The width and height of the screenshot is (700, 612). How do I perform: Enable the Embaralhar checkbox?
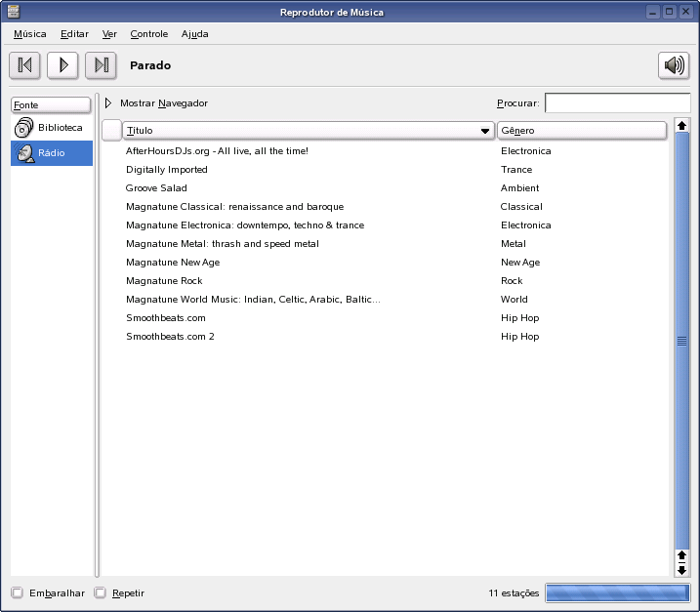pos(18,592)
